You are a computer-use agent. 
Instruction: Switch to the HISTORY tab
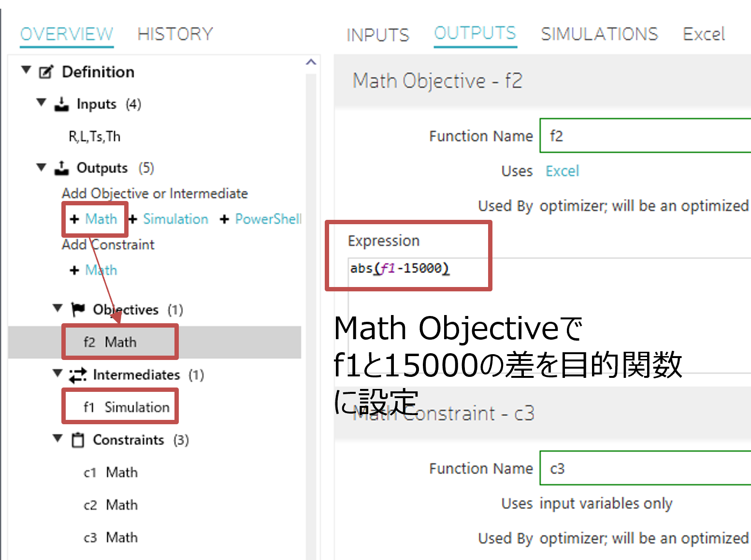[175, 34]
